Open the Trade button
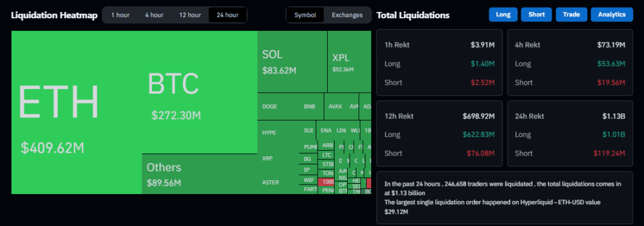 click(x=571, y=15)
